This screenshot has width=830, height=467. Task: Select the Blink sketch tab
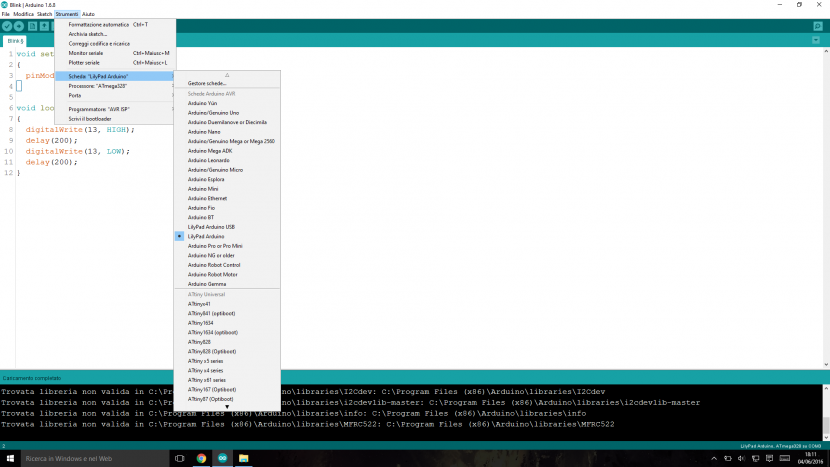coord(15,41)
